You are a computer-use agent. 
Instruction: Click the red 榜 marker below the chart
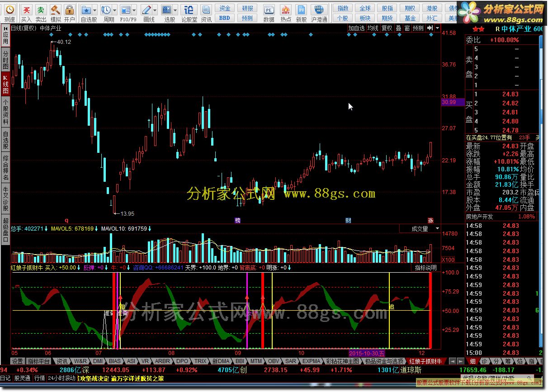[237, 220]
